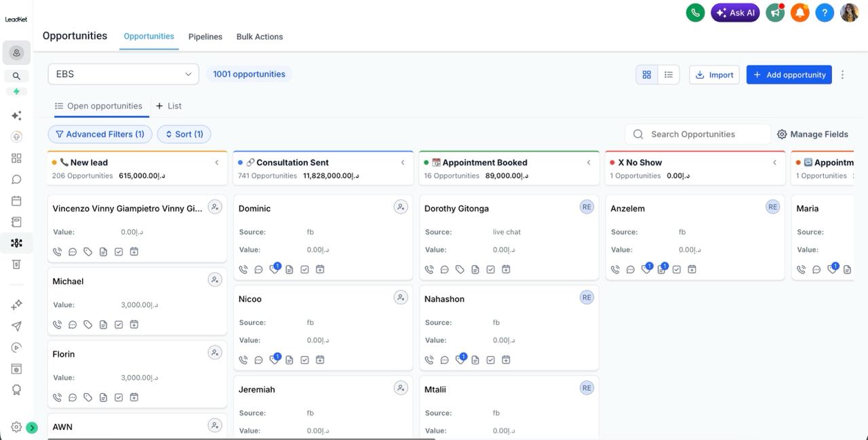Click the green phone dialer icon
This screenshot has height=440, width=868.
(695, 12)
